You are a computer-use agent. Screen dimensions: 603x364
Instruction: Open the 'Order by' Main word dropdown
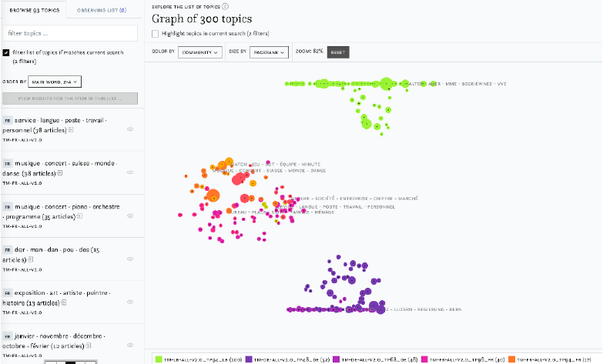pyautogui.click(x=55, y=81)
